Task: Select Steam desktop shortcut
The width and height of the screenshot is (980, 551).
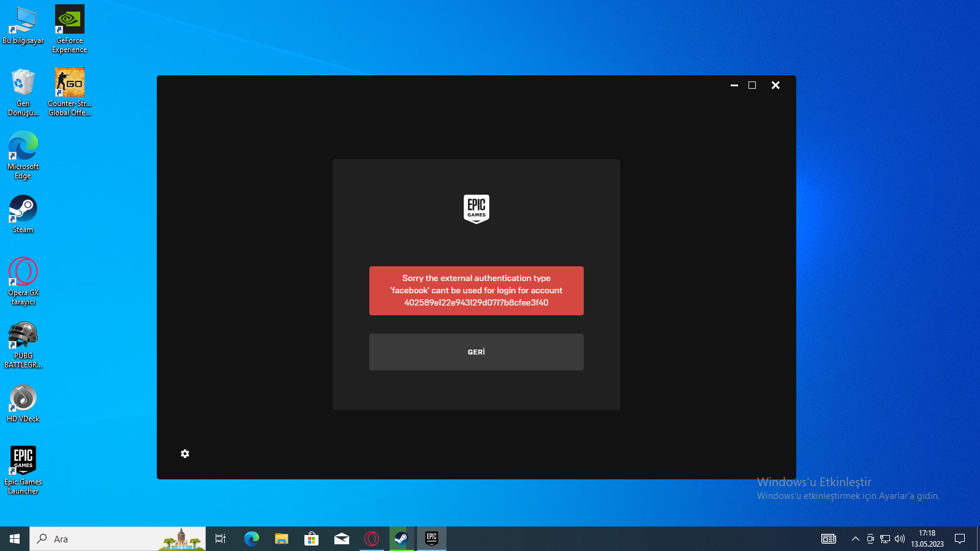Action: [23, 214]
